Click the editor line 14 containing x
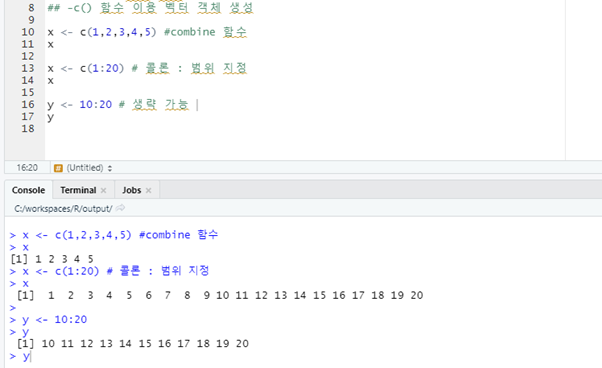 pyautogui.click(x=51, y=81)
